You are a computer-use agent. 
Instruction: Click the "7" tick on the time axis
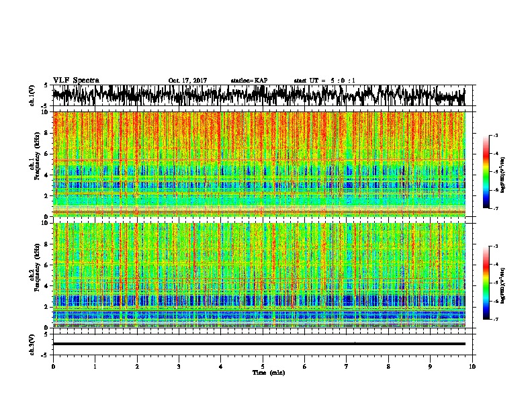[x=347, y=367]
